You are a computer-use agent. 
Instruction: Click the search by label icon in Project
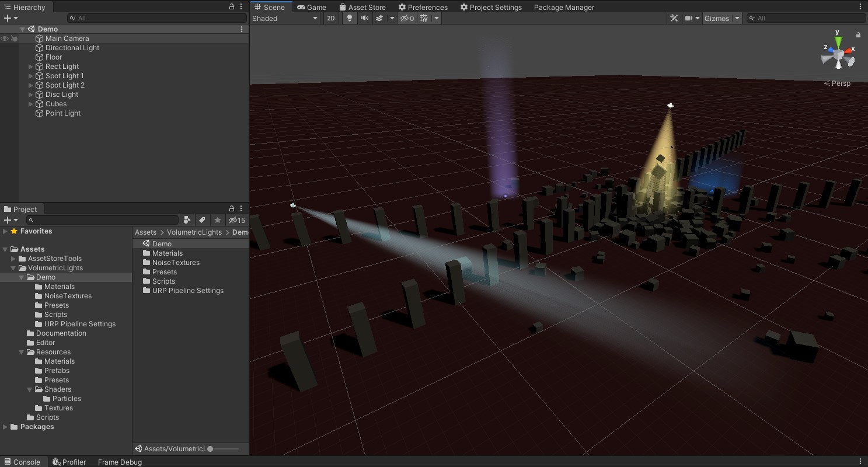(x=203, y=220)
